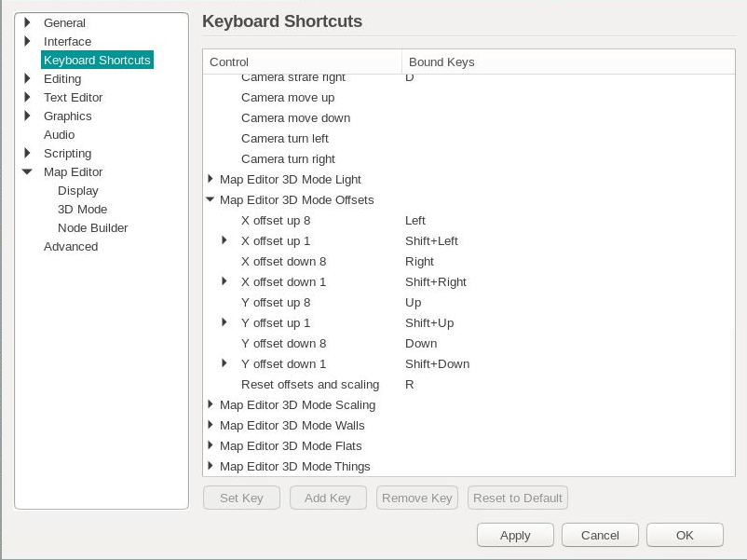Image resolution: width=747 pixels, height=560 pixels.
Task: Open the General preferences page
Action: click(64, 23)
